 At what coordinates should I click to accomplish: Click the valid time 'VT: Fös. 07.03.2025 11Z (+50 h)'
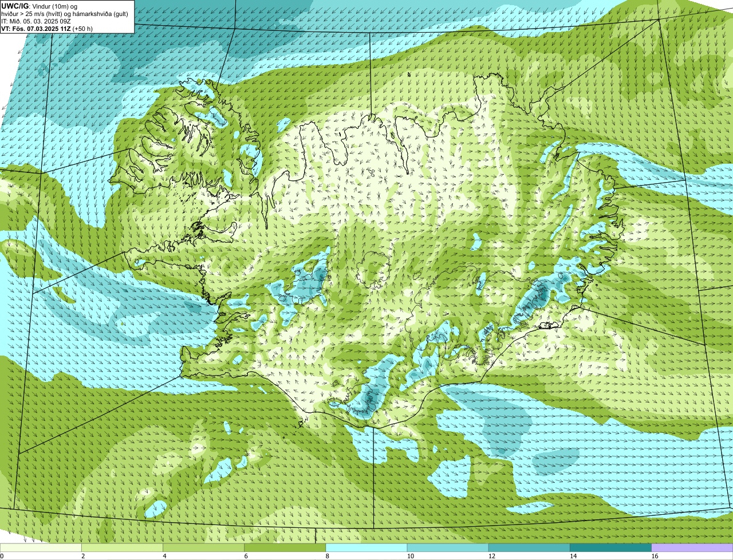(47, 28)
